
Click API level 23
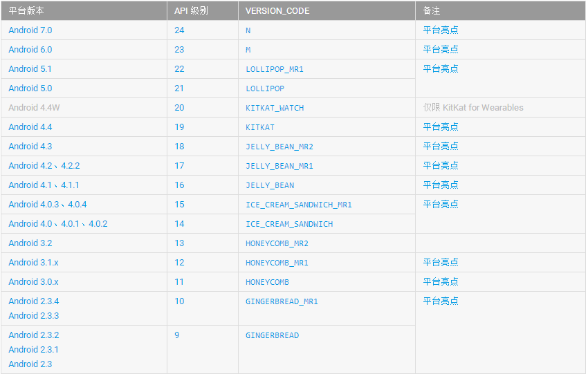coord(179,50)
